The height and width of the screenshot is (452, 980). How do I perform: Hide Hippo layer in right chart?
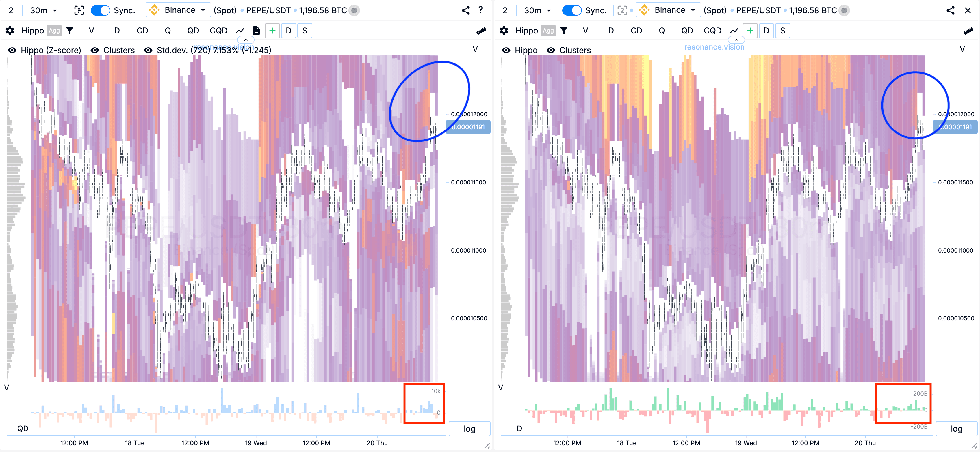(x=506, y=50)
